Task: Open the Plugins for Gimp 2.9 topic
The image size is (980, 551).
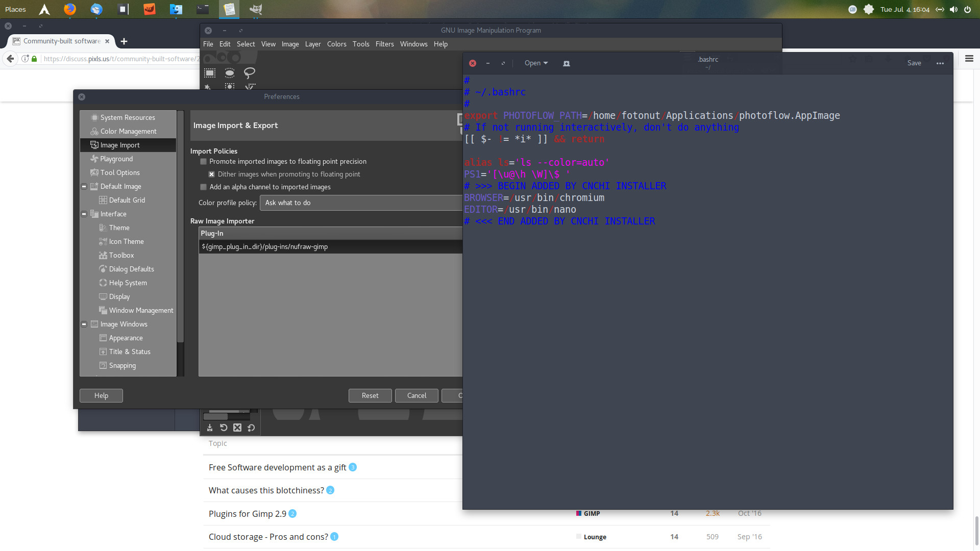Action: [x=247, y=514]
